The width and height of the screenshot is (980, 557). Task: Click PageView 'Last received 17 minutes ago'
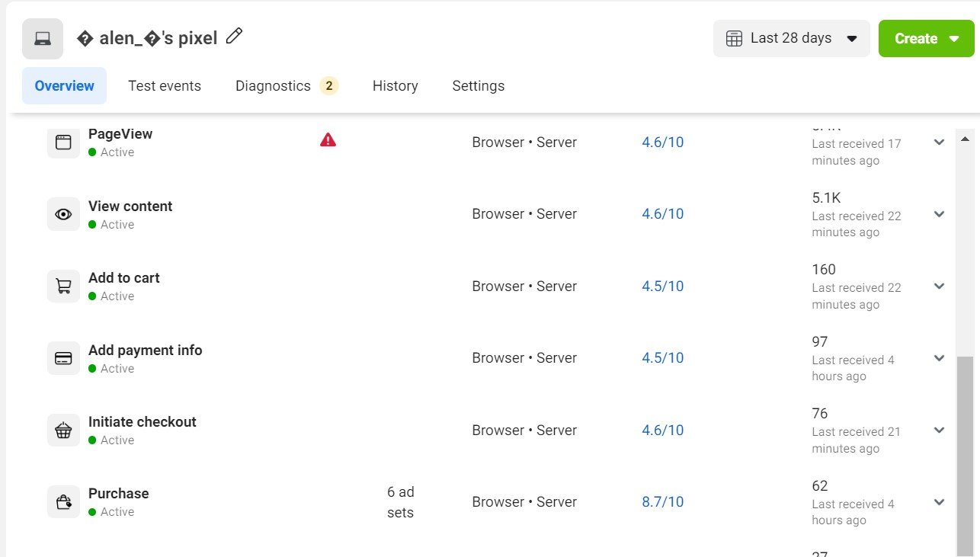click(857, 152)
